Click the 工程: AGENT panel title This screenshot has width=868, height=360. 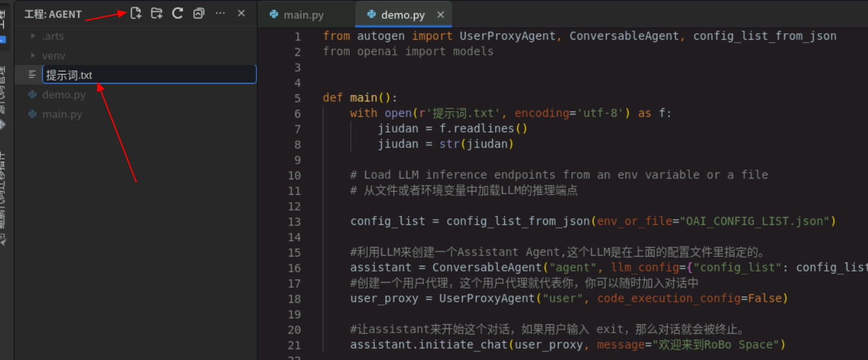(53, 14)
